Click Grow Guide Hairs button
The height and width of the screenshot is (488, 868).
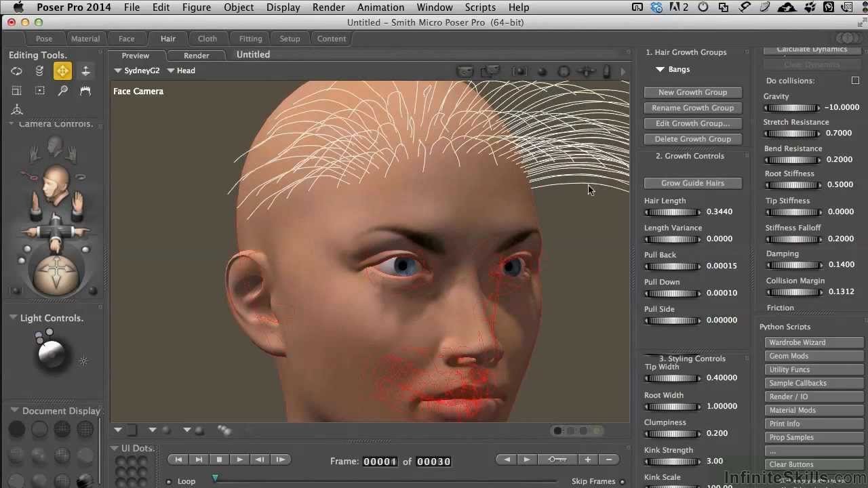pos(692,183)
